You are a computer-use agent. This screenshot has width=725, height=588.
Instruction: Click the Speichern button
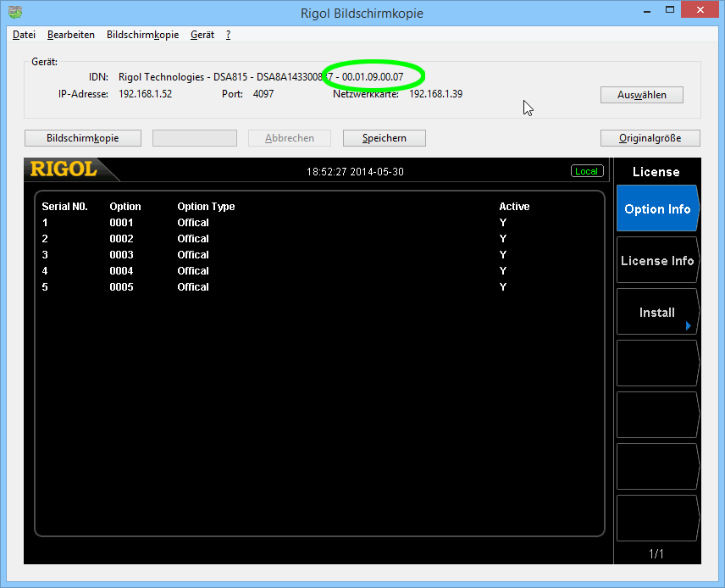385,138
